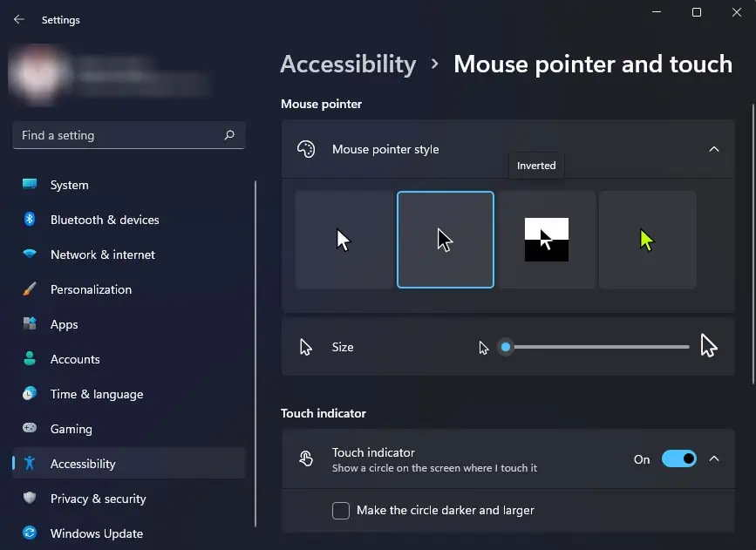Click the back arrow button
This screenshot has width=756, height=550.
17,19
